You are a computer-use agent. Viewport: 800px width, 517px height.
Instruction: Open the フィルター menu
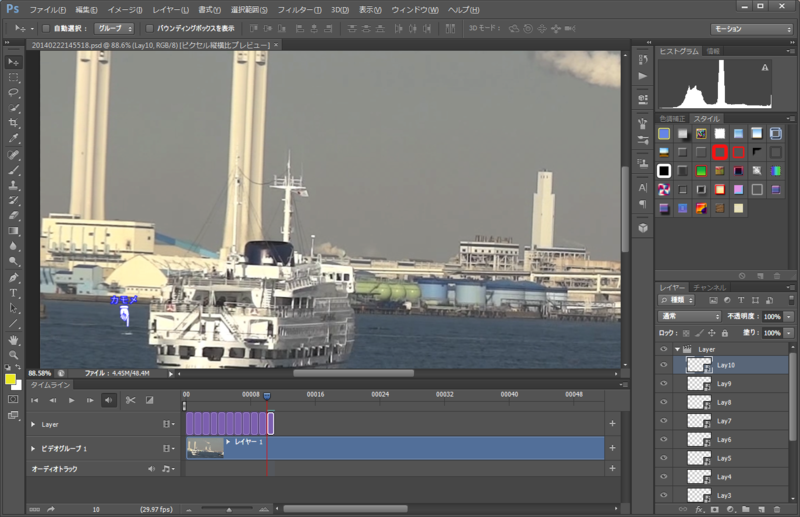(299, 10)
